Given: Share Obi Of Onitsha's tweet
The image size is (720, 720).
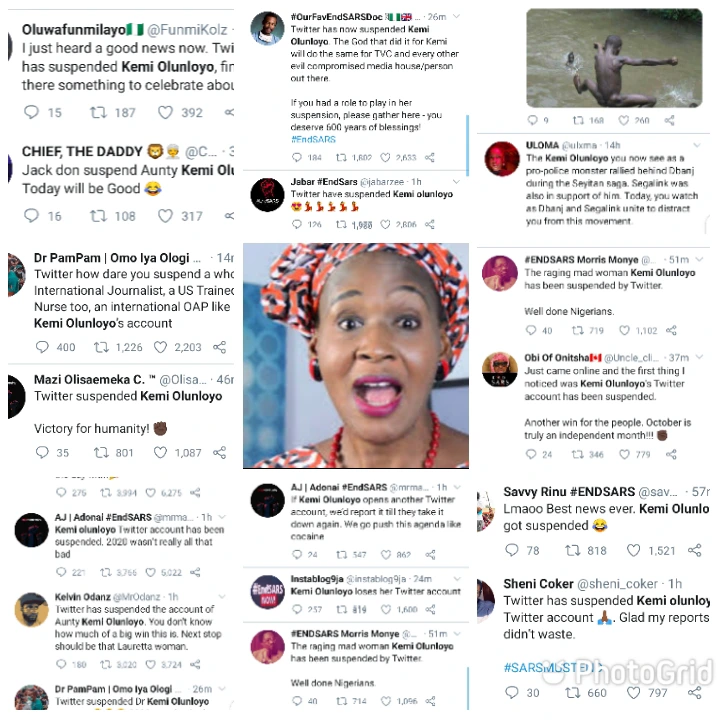Looking at the screenshot, I should coord(671,454).
